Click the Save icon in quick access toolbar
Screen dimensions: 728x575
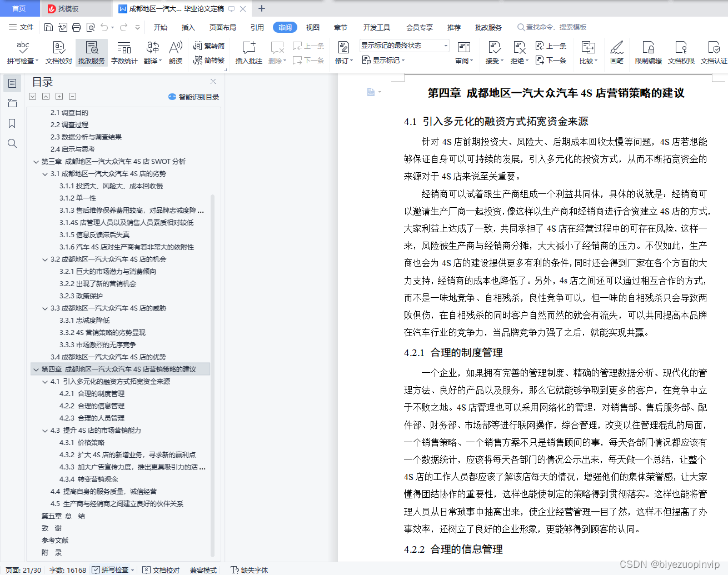pyautogui.click(x=48, y=27)
